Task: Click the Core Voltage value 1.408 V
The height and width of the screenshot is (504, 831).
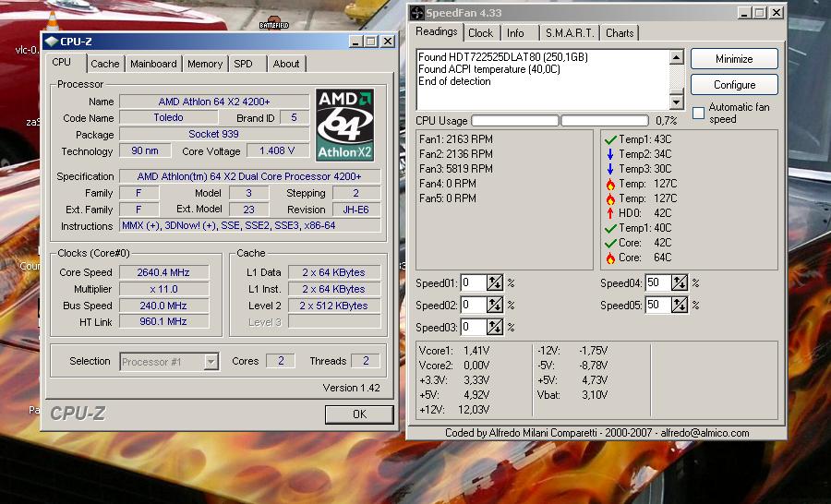Action: tap(278, 150)
